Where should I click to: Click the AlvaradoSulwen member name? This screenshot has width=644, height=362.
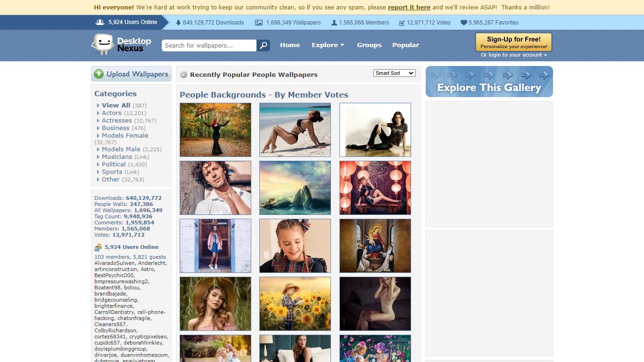click(115, 263)
